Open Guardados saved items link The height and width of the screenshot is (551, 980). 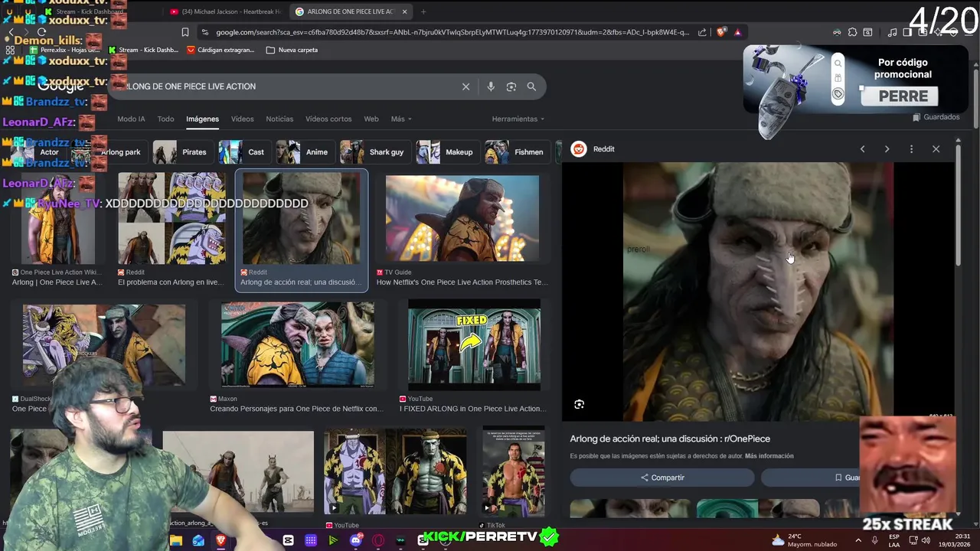(x=936, y=117)
